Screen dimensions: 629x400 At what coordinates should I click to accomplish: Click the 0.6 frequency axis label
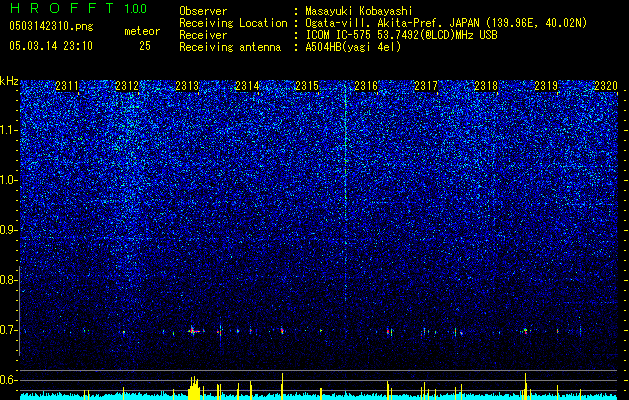9,380
